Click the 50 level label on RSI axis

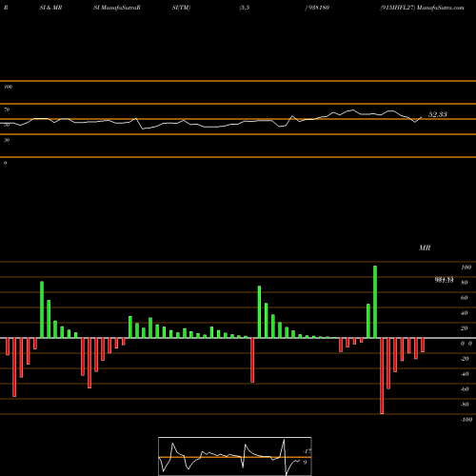(x=7, y=125)
